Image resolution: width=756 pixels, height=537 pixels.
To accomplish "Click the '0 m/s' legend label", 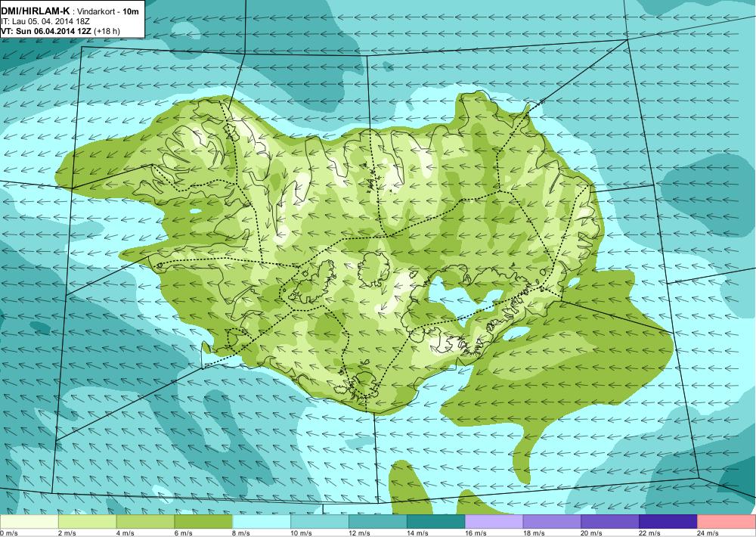I will pyautogui.click(x=8, y=533).
